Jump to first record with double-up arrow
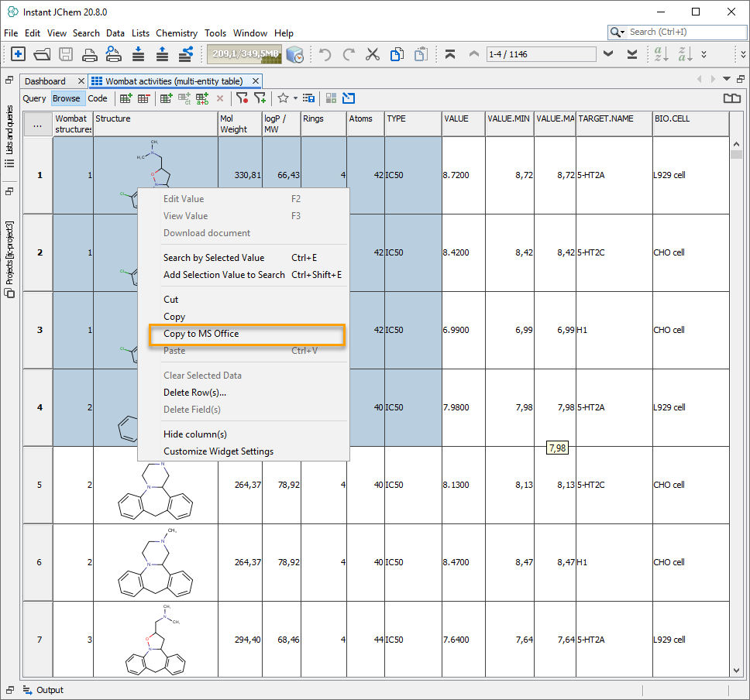 450,54
